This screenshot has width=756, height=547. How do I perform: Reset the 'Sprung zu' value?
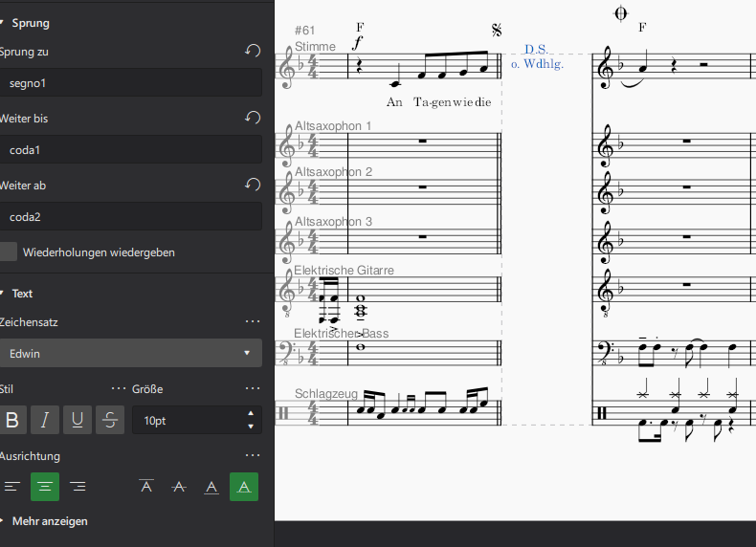(x=253, y=52)
